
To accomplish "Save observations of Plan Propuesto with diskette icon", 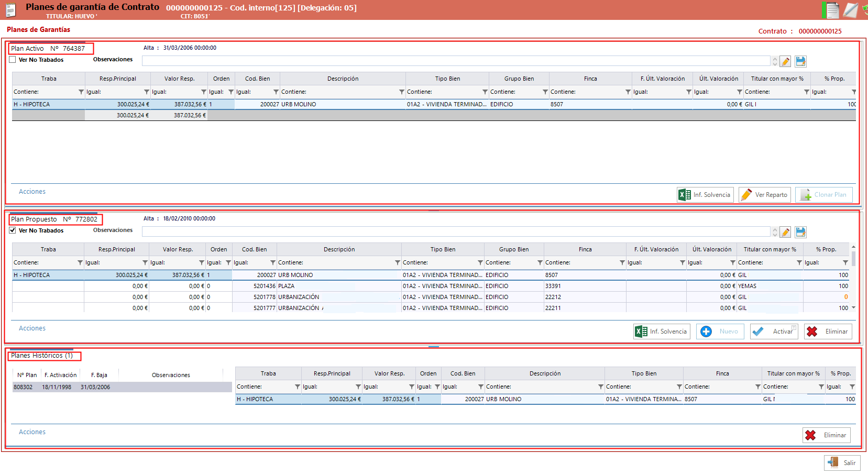I will point(800,232).
